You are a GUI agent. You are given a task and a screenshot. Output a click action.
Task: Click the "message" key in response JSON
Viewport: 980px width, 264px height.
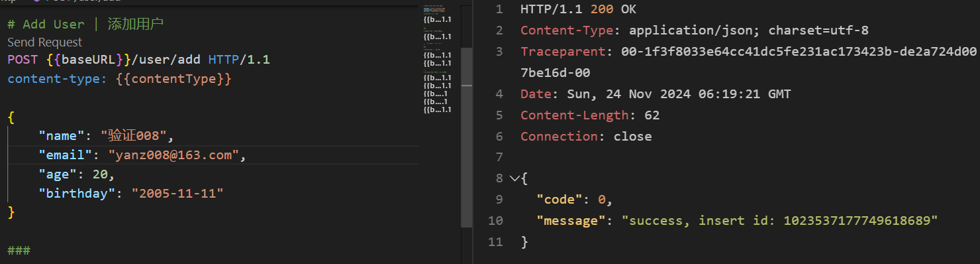tap(571, 221)
